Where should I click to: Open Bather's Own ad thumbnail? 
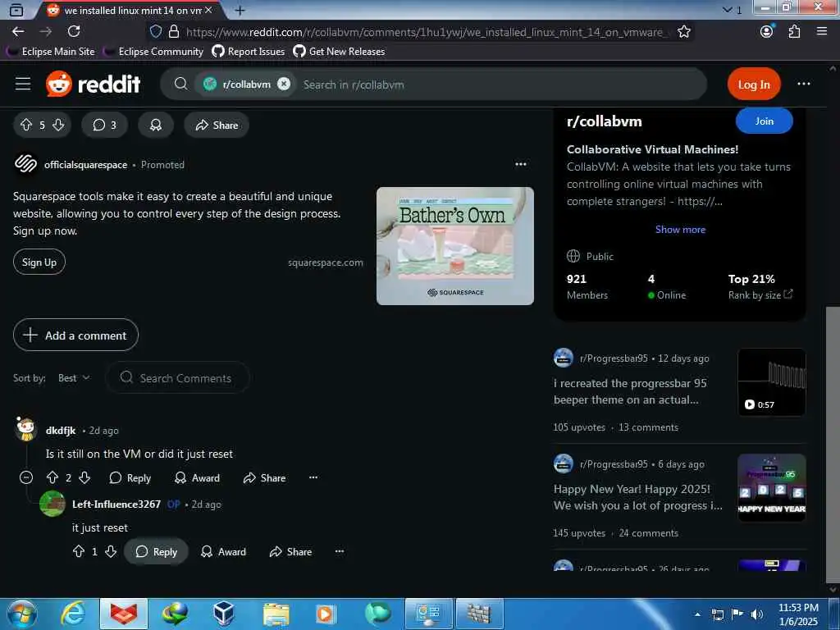(455, 246)
